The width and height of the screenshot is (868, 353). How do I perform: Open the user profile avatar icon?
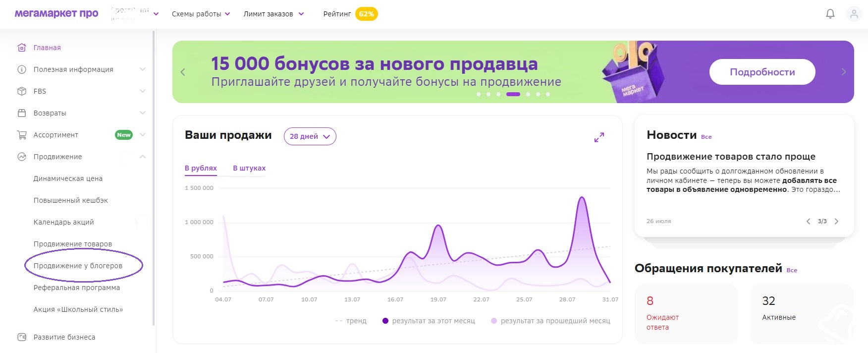[x=854, y=14]
